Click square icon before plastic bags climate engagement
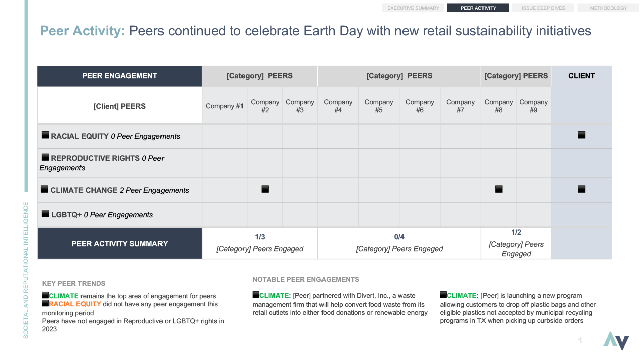The width and height of the screenshot is (644, 362). click(x=443, y=295)
